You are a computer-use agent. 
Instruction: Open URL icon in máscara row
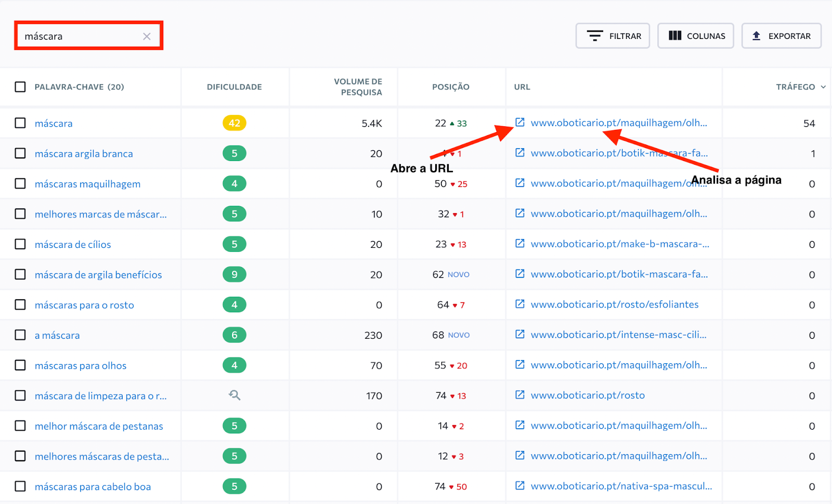(519, 122)
